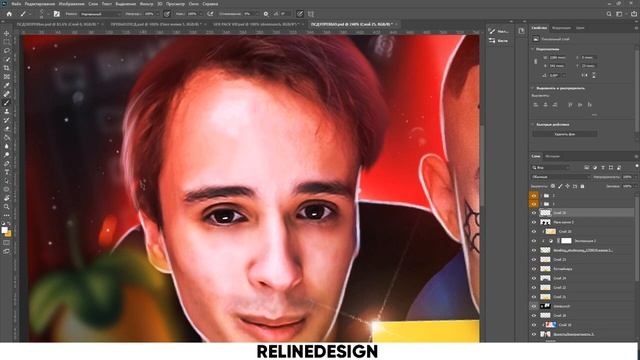Select the Gradient tool
The width and height of the screenshot is (640, 360).
point(7,137)
